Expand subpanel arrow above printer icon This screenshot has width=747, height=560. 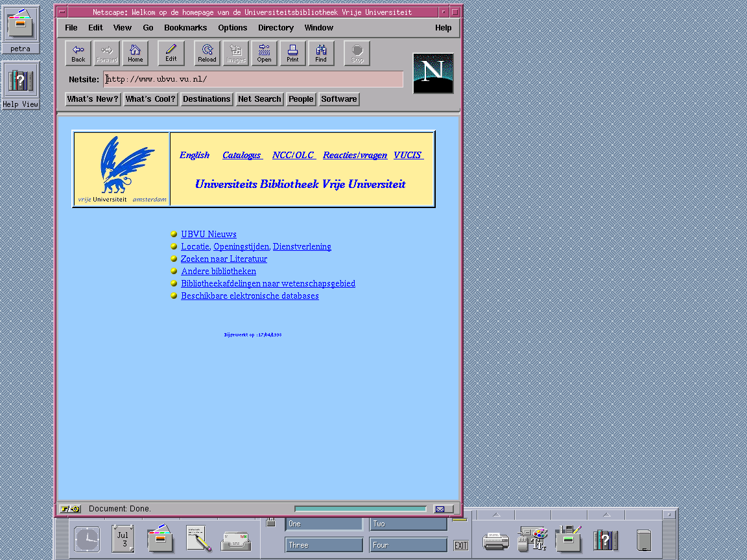pyautogui.click(x=497, y=515)
